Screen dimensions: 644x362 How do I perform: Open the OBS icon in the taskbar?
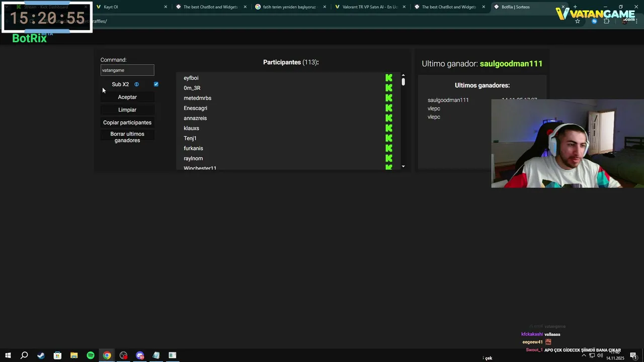tap(123, 355)
